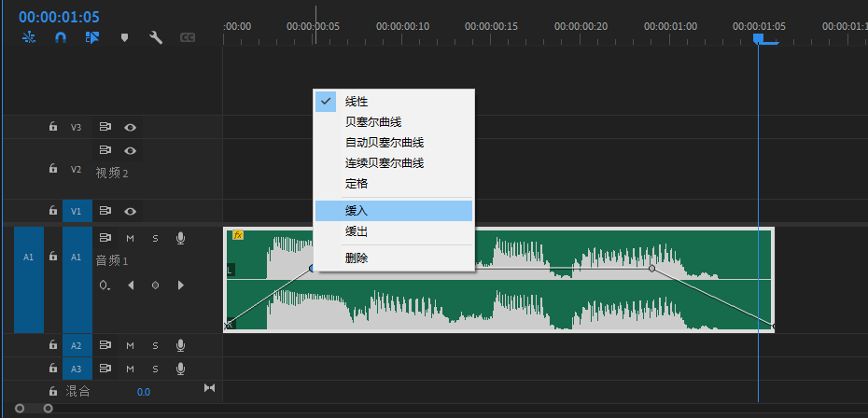Click the 混合 track value 0.0
The image size is (868, 418).
(144, 392)
